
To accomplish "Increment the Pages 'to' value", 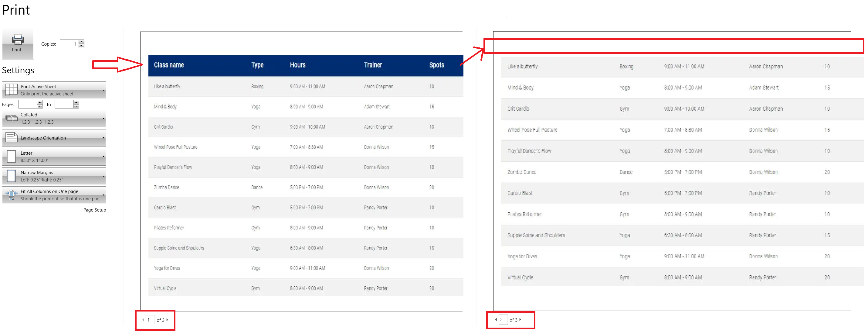I will point(76,102).
